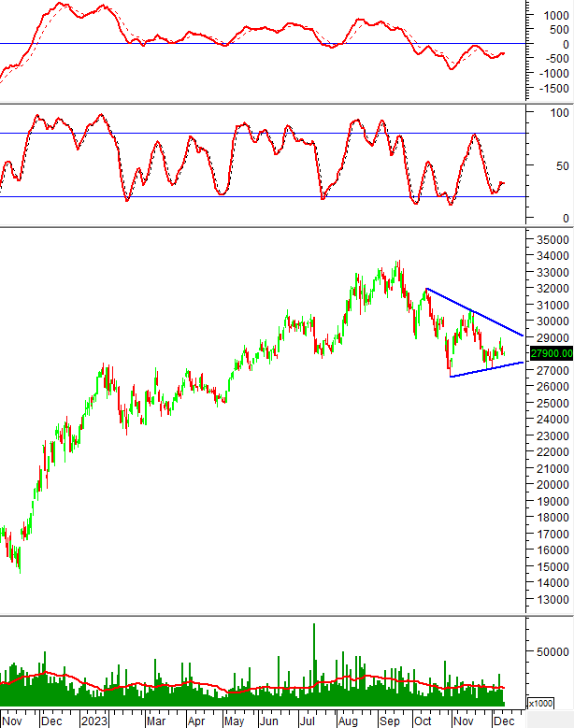Click the Apr month label
This screenshot has width=574, height=728.
click(x=196, y=721)
